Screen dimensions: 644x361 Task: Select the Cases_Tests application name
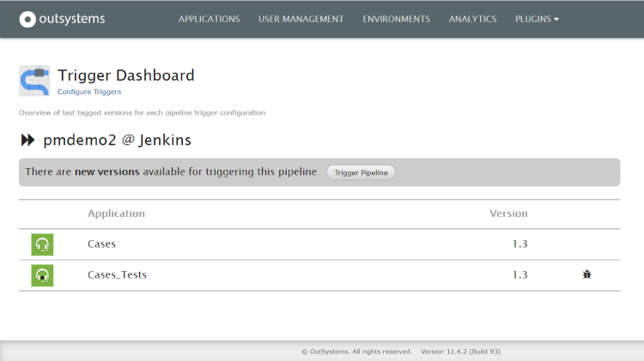click(117, 275)
